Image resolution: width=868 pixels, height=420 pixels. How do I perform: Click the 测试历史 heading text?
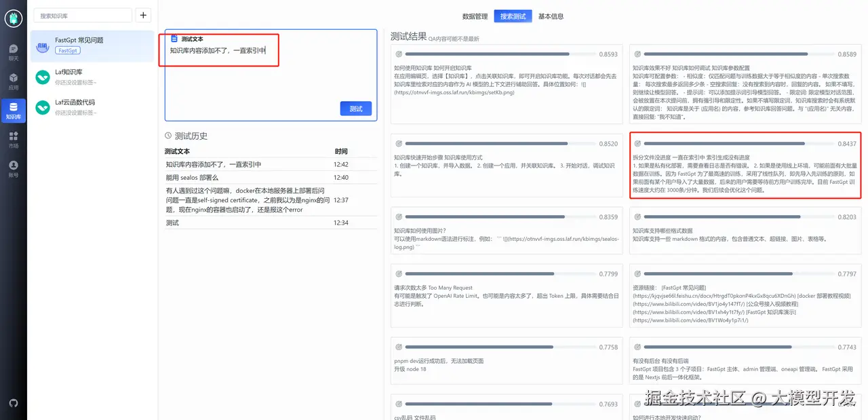191,136
